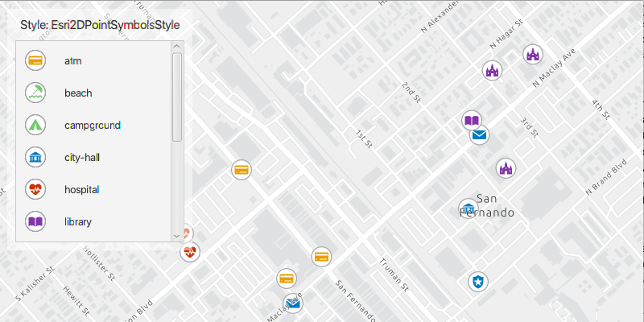The image size is (644, 322).
Task: Click the place-of-worship marker just above the San Fernando label
Action: pyautogui.click(x=506, y=168)
